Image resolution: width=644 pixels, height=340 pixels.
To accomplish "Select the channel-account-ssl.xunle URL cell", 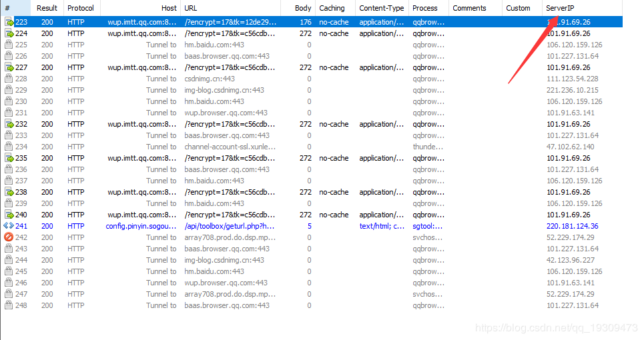I will pyautogui.click(x=230, y=147).
